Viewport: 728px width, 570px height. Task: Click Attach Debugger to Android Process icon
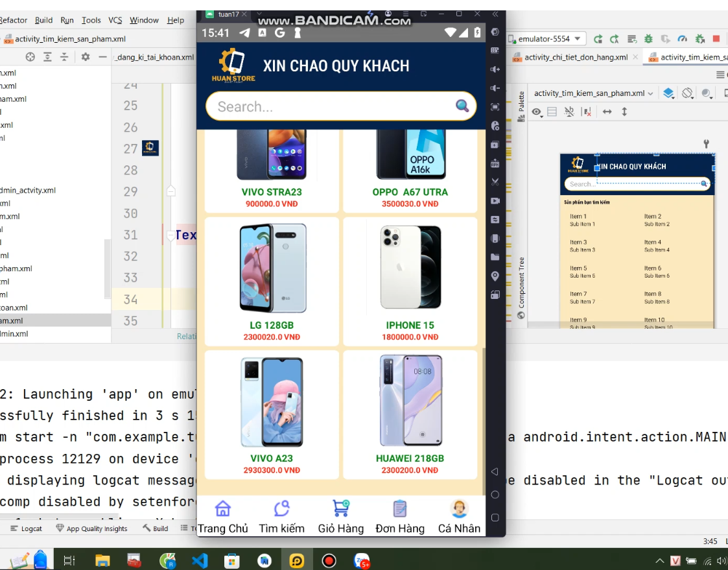[699, 39]
